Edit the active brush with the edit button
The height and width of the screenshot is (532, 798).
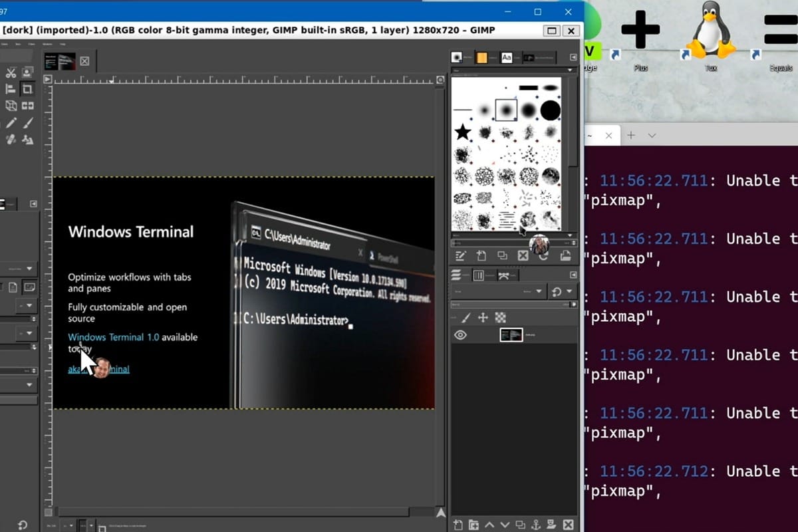pos(461,255)
